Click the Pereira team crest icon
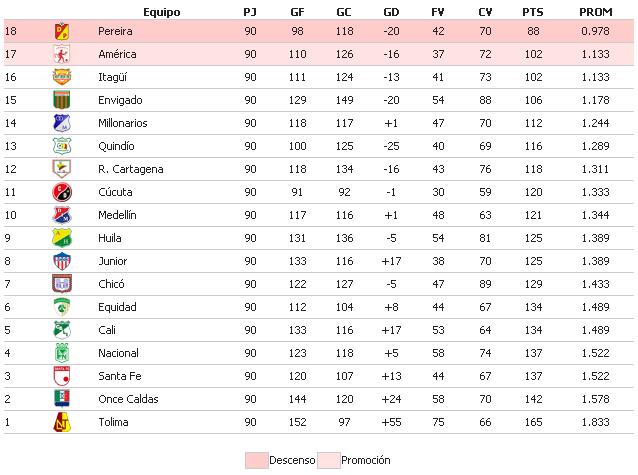The image size is (638, 475). coord(62,31)
